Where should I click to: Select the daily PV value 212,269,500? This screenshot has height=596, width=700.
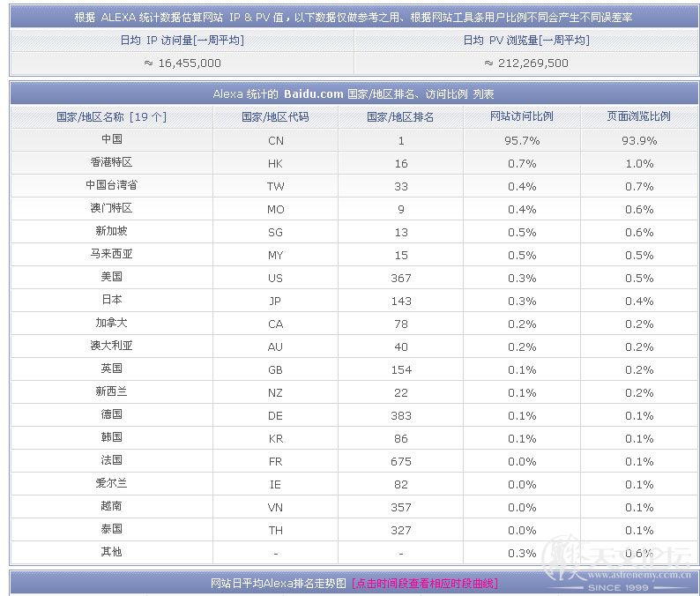[533, 63]
